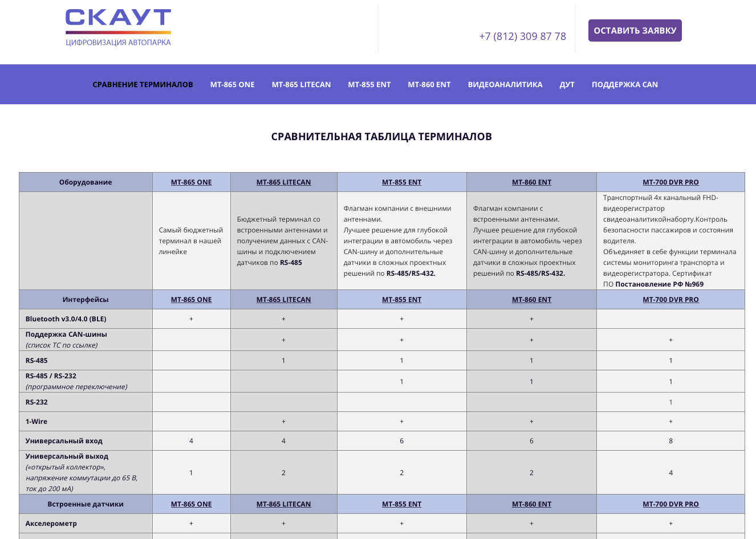Click the Интерфейсы section header cell

[86, 300]
